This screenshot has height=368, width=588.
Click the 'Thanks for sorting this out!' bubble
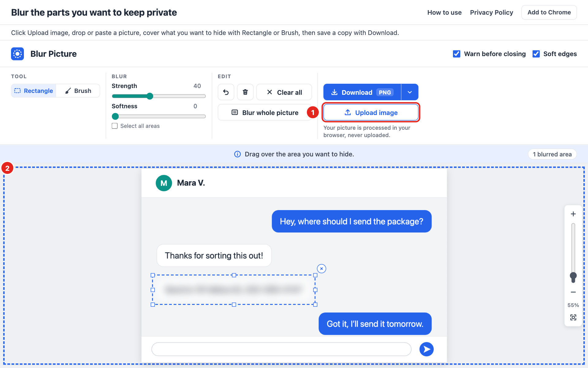(x=214, y=255)
